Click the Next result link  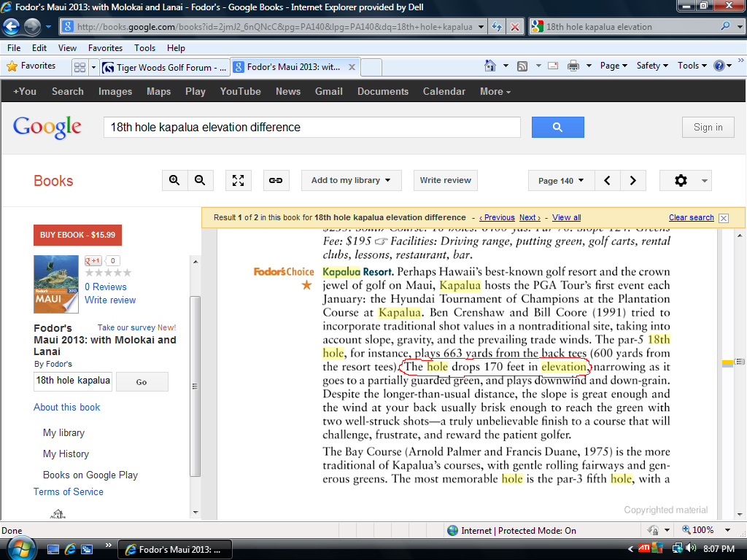530,217
